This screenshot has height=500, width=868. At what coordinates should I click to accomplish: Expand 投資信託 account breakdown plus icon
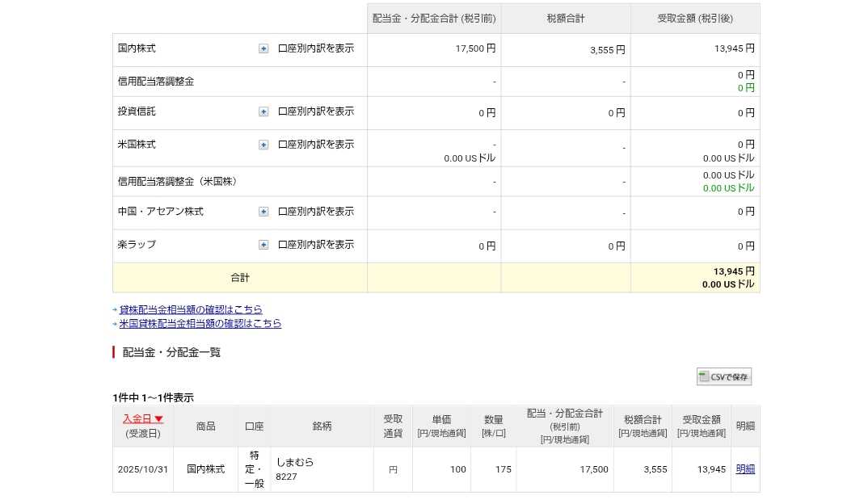pyautogui.click(x=263, y=111)
